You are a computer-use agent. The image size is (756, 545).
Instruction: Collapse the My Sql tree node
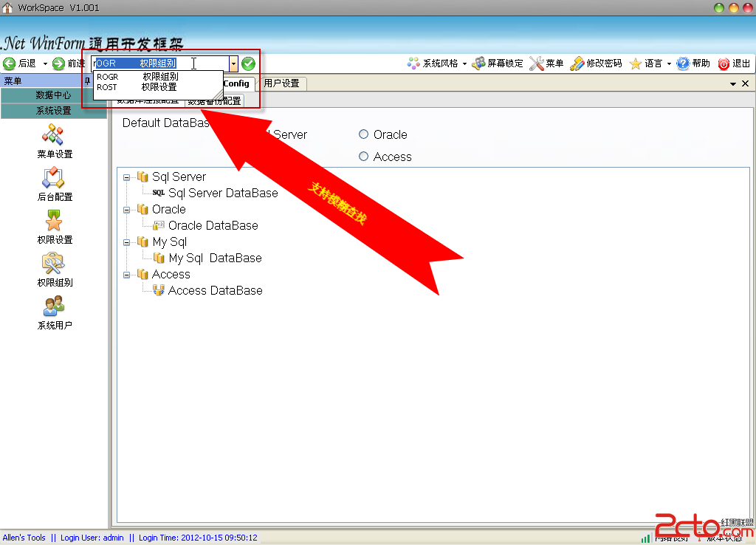tap(126, 243)
